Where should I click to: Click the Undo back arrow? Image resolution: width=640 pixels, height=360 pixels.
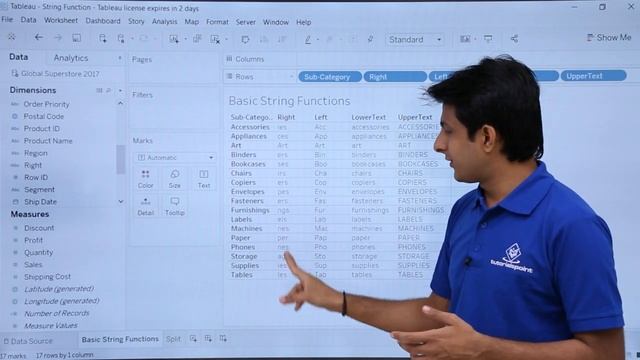point(39,38)
